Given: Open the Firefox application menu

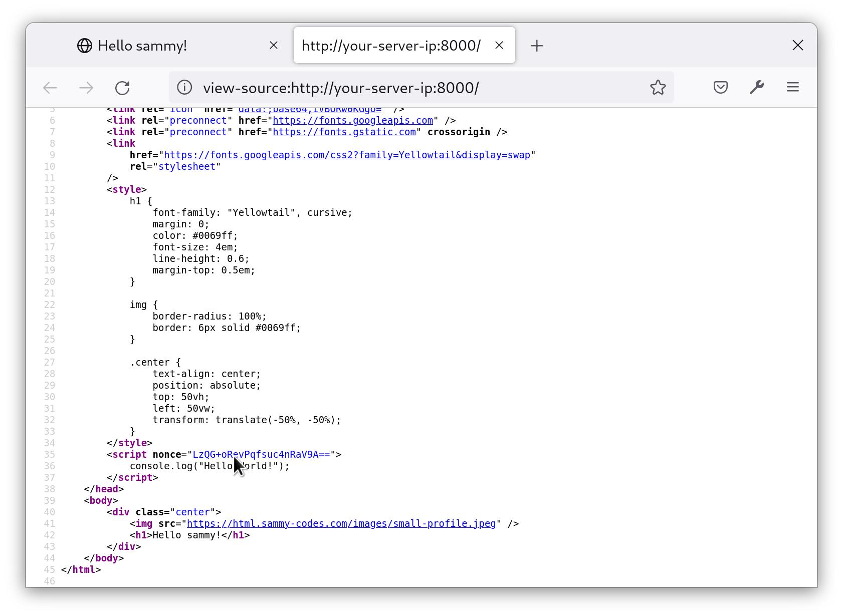Looking at the screenshot, I should tap(793, 87).
